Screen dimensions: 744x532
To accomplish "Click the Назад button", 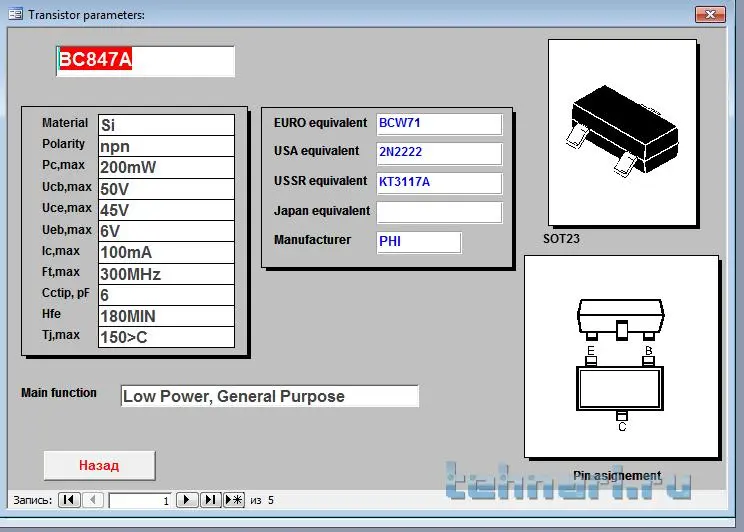I will [99, 465].
